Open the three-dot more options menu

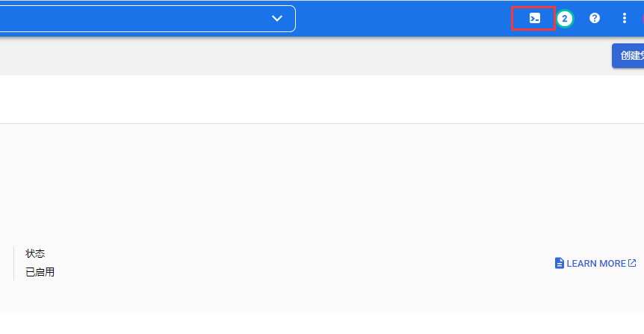(x=625, y=18)
